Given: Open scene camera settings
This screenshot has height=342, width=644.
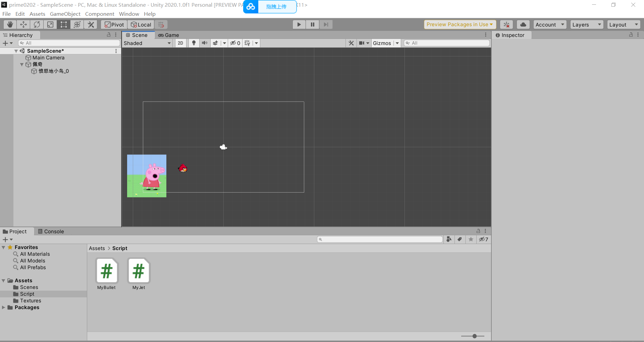Looking at the screenshot, I should point(364,43).
